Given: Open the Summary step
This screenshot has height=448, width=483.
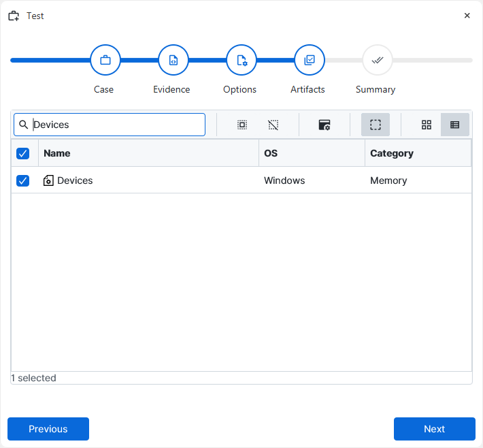Looking at the screenshot, I should pyautogui.click(x=377, y=60).
